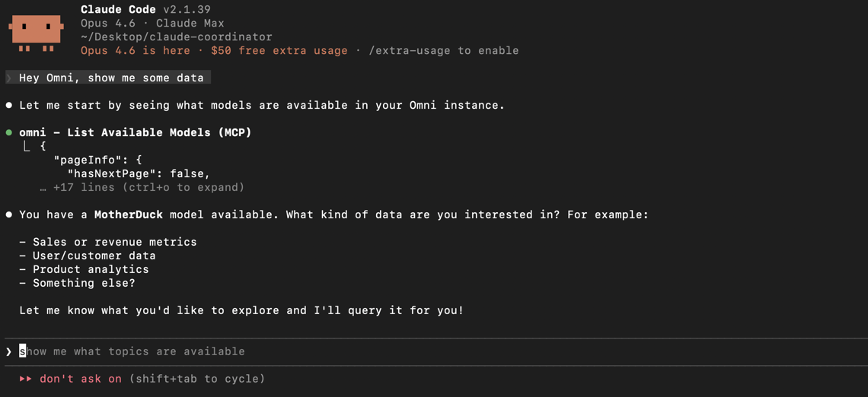This screenshot has height=397, width=868.
Task: Click the tree branch connector under omni tool call
Action: click(27, 146)
